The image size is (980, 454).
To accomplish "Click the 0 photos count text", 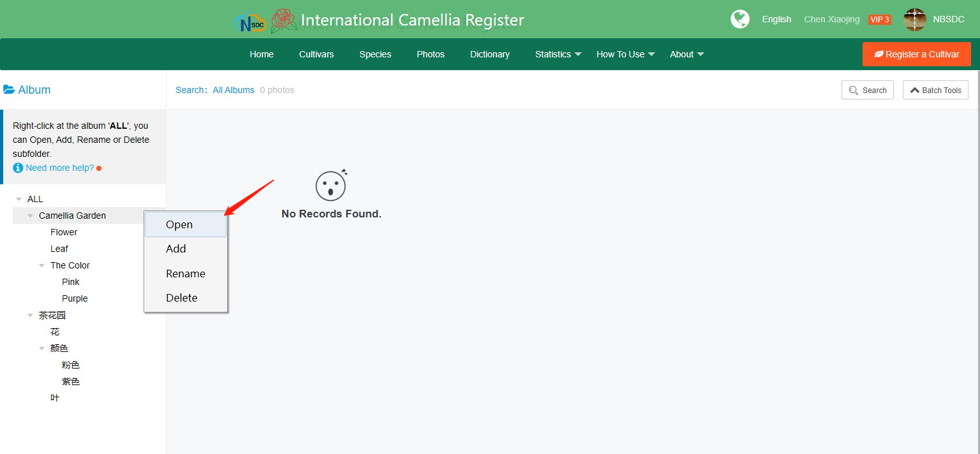I will (277, 90).
